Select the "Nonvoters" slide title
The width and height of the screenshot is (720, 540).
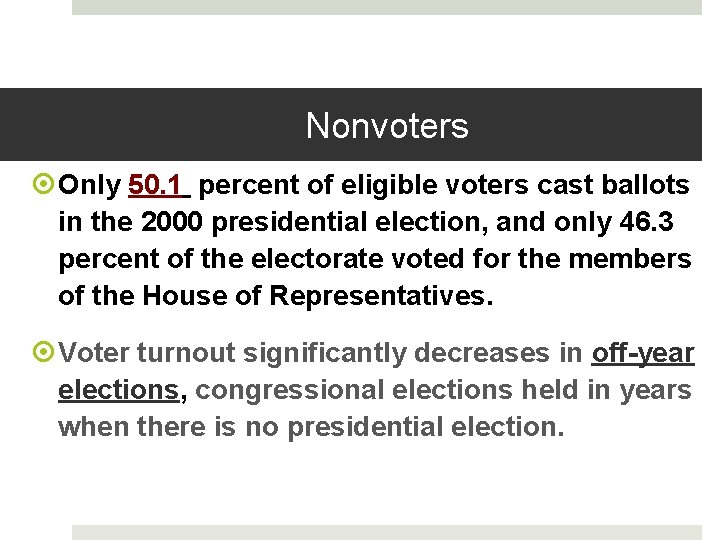387,126
